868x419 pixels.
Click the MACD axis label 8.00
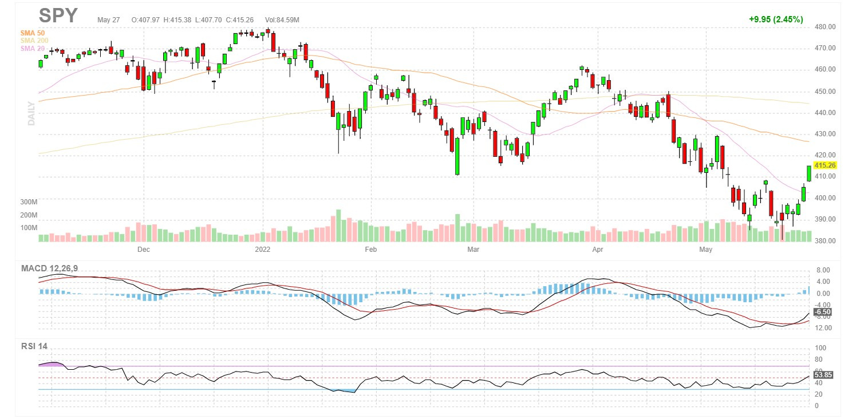(x=822, y=270)
